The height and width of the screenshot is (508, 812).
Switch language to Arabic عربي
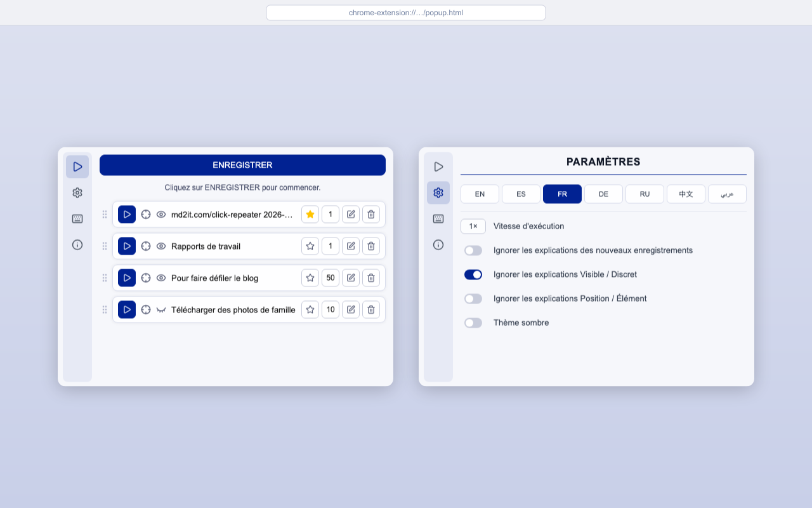tap(727, 194)
